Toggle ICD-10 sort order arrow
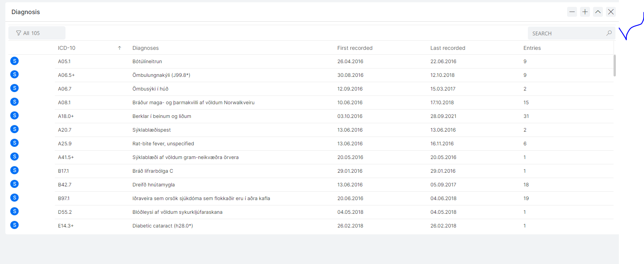Image resolution: width=644 pixels, height=264 pixels. pyautogui.click(x=120, y=48)
